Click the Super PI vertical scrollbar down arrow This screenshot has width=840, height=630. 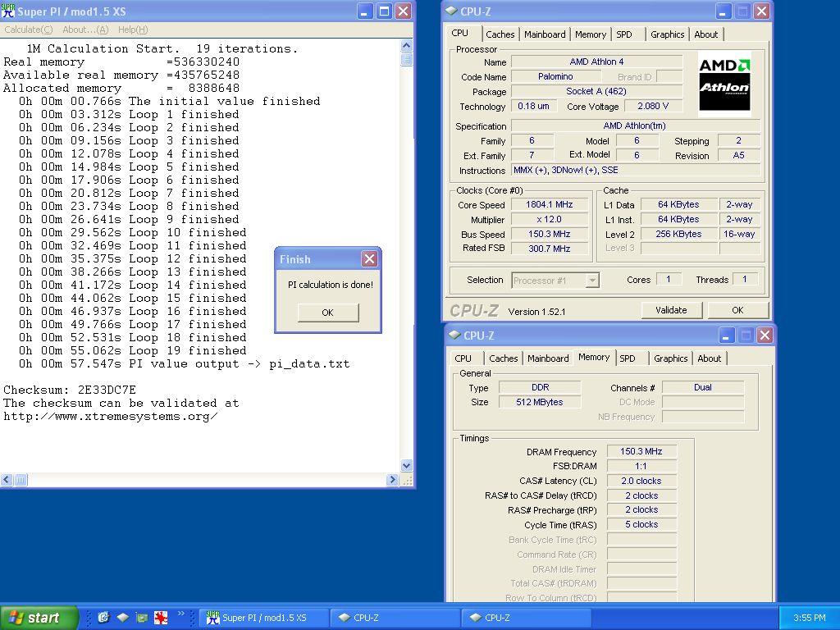tap(406, 466)
